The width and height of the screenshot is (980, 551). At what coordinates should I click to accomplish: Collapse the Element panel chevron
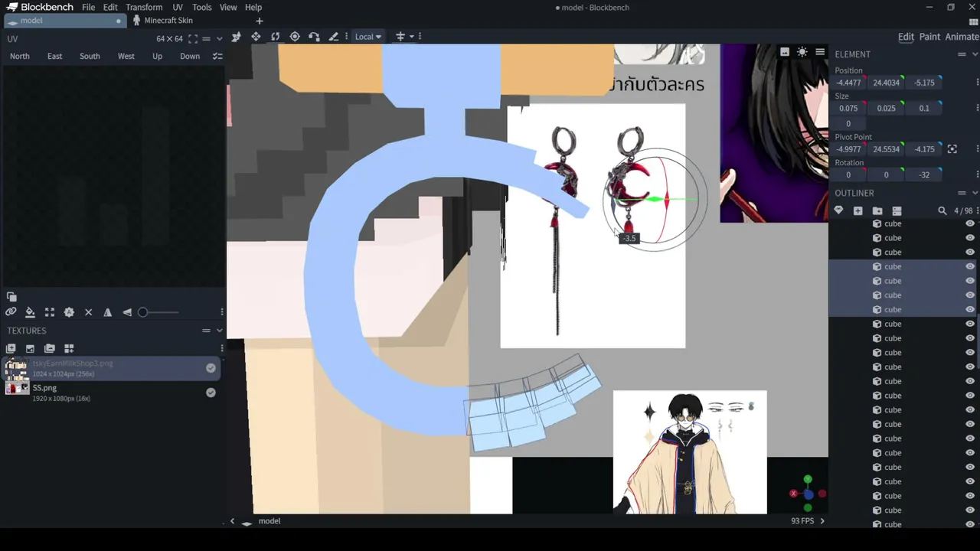pos(975,54)
